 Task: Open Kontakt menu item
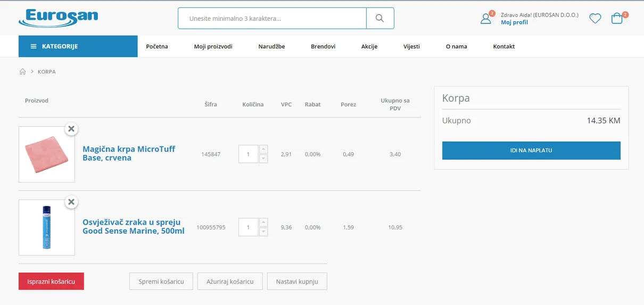tap(504, 46)
